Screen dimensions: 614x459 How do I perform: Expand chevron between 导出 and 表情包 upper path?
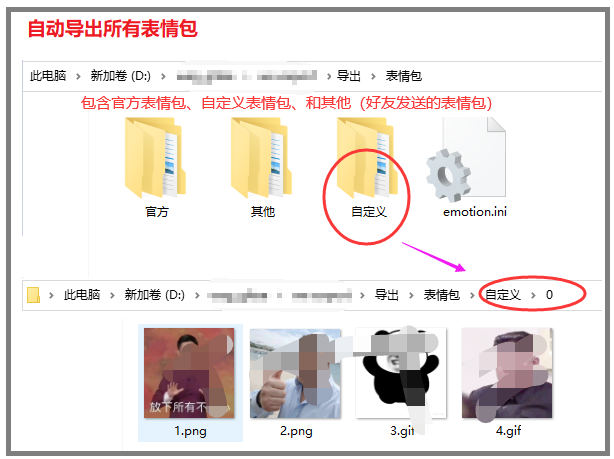pos(373,76)
